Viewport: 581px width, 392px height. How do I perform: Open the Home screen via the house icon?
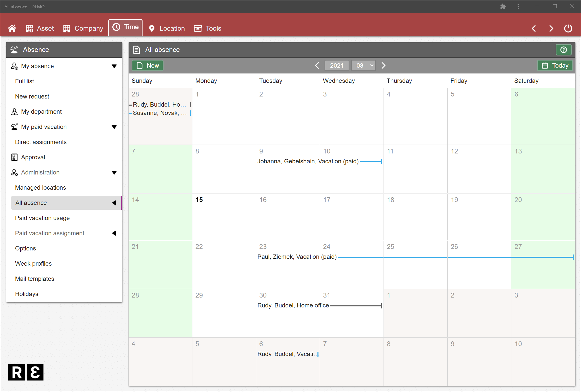click(12, 28)
